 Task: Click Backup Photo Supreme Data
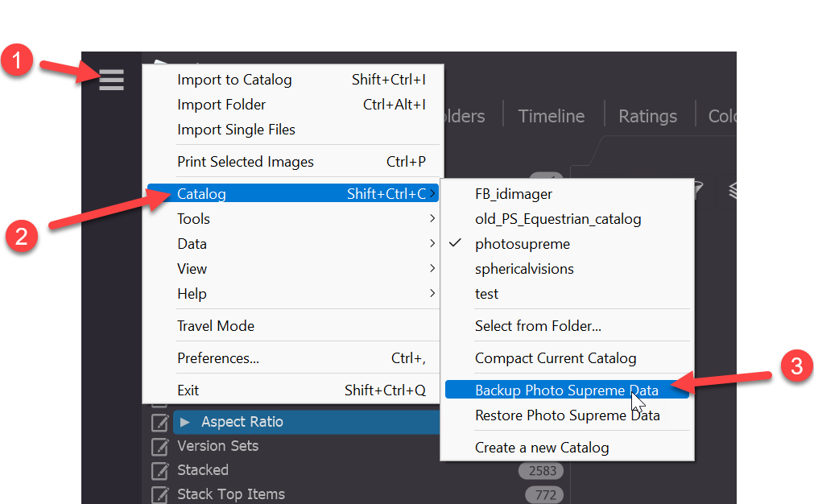pos(567,390)
